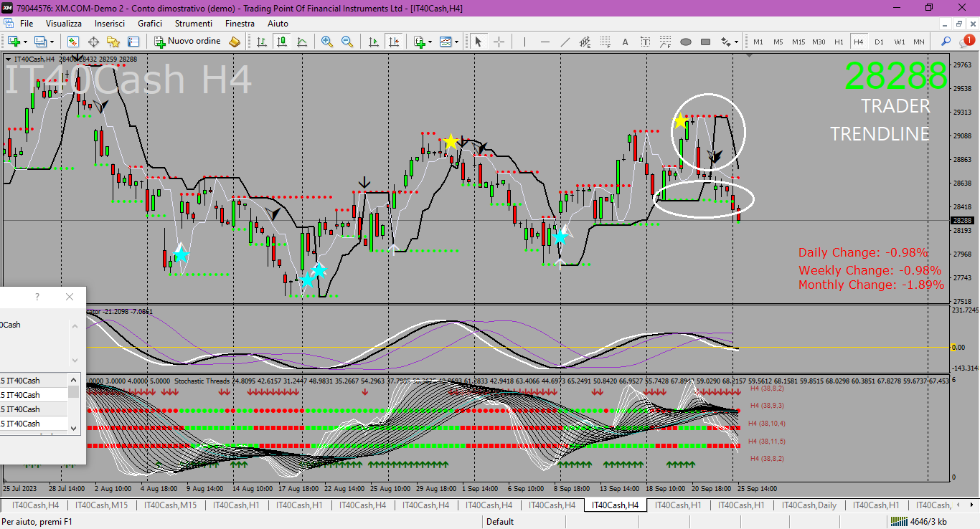Toggle chart Auto Scroll

(374, 42)
